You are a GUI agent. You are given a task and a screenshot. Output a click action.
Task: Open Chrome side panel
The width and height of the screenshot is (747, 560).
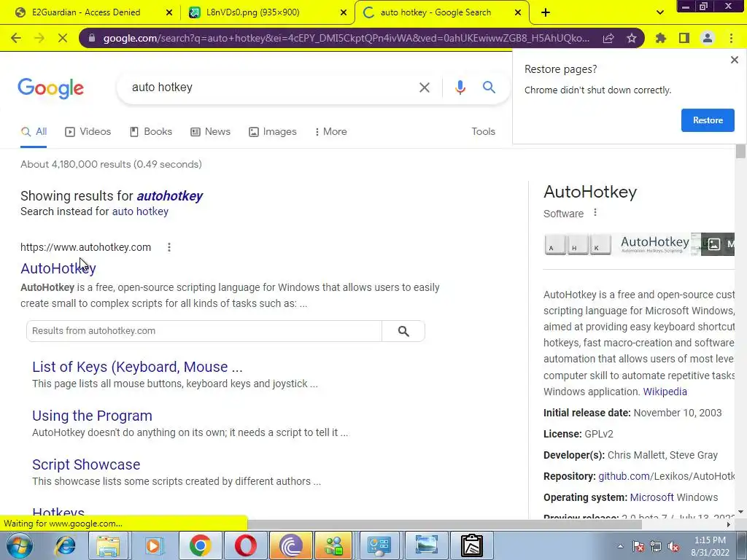click(684, 38)
